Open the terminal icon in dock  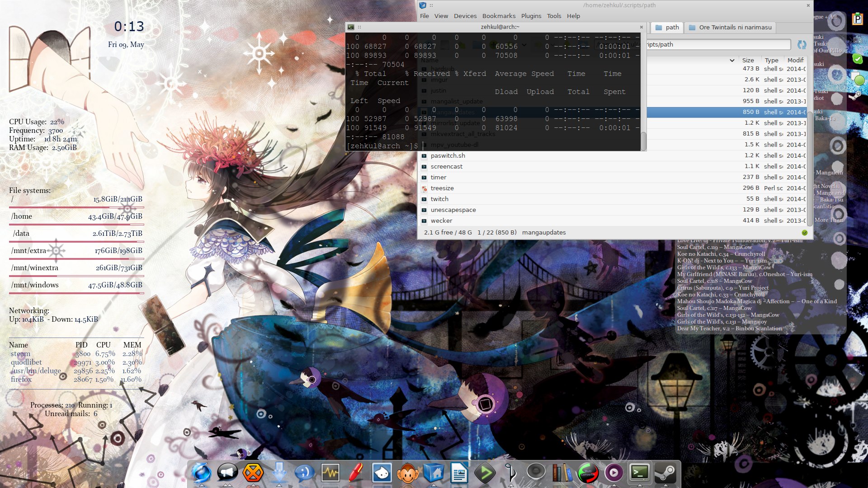639,473
